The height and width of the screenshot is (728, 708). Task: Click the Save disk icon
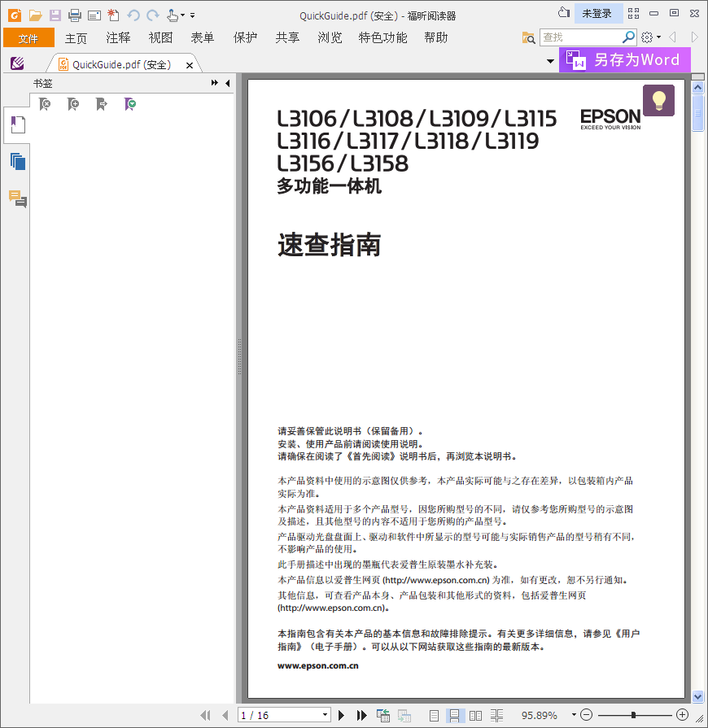55,15
